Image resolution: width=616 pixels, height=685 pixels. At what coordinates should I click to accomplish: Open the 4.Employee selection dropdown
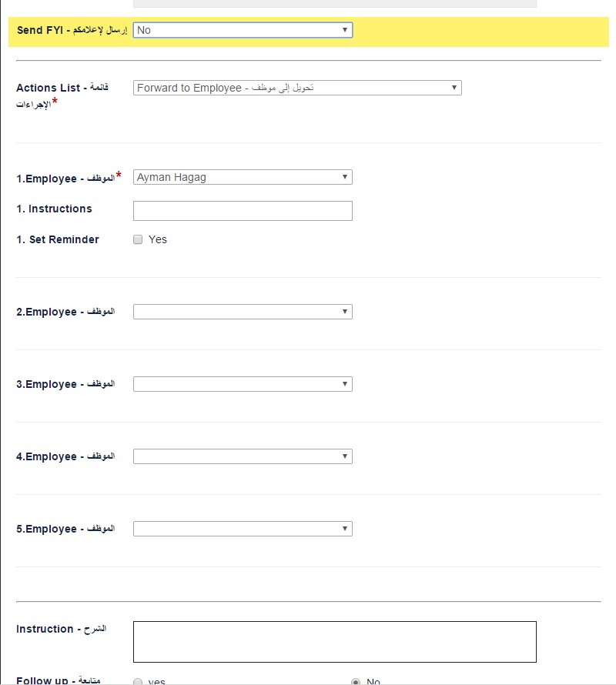(243, 456)
